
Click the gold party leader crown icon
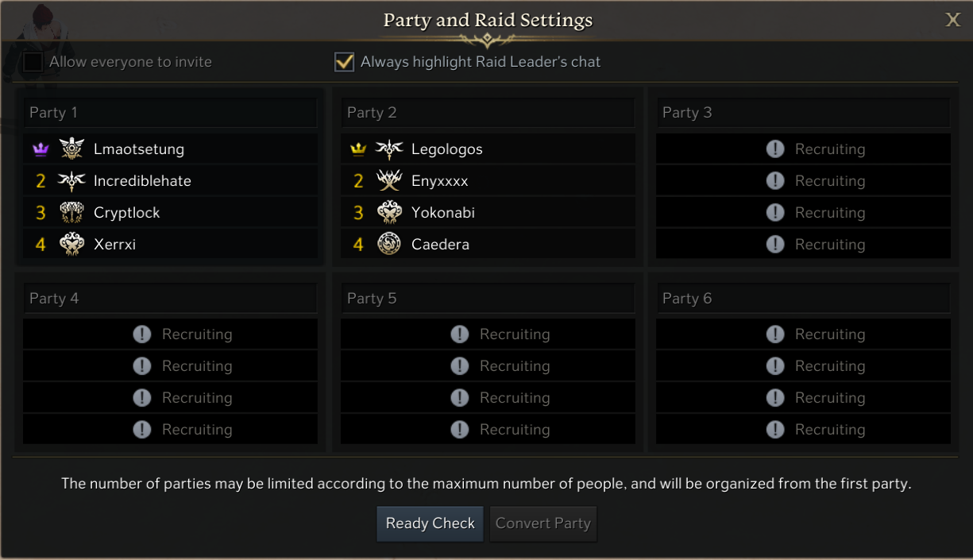358,149
